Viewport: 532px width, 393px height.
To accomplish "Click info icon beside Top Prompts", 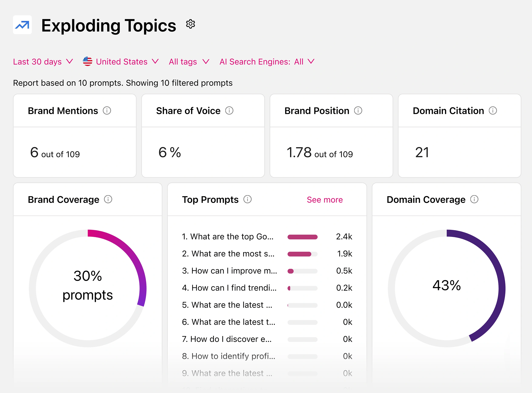I will [247, 199].
